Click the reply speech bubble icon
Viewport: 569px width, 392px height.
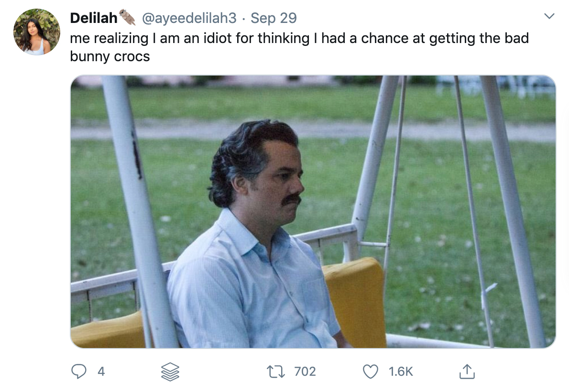[79, 371]
